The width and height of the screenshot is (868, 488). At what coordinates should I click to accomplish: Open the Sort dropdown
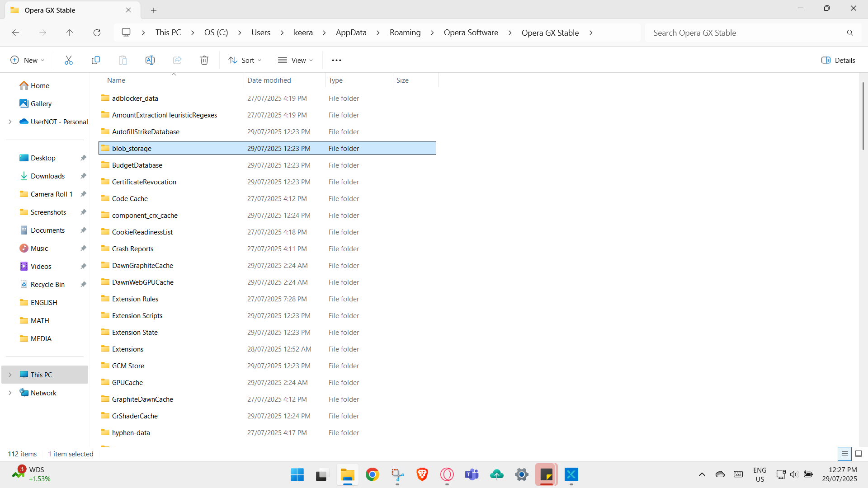point(245,60)
